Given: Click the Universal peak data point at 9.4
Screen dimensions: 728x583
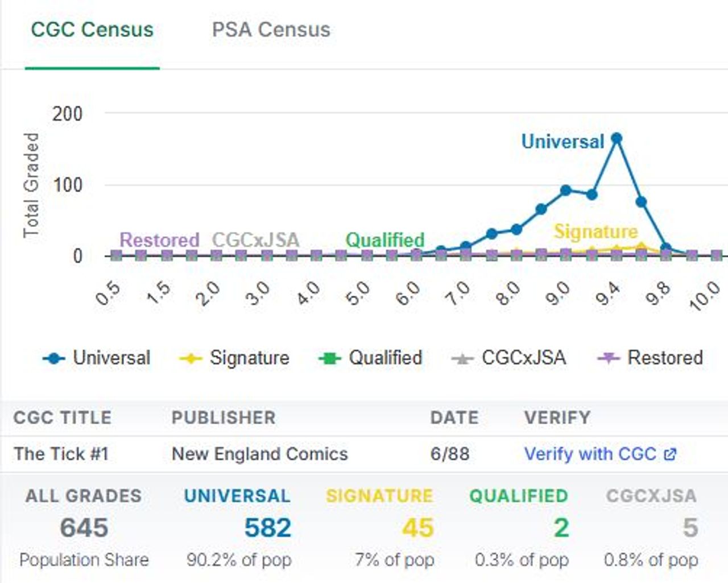Looking at the screenshot, I should pyautogui.click(x=616, y=138).
